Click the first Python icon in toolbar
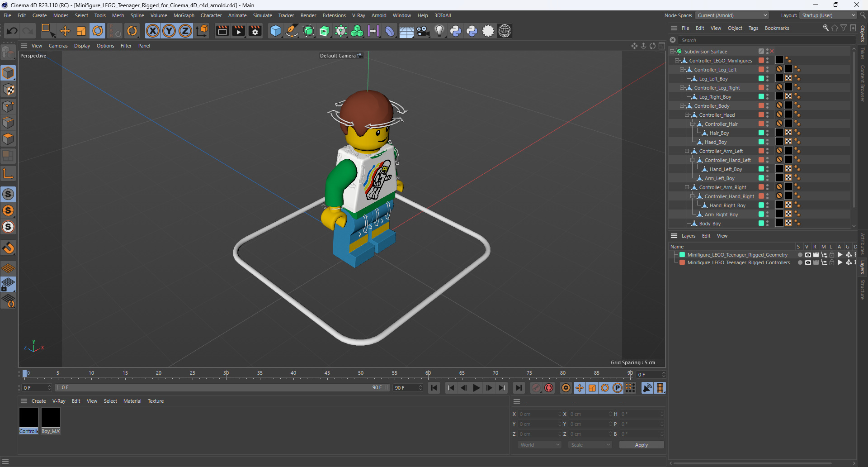 456,31
